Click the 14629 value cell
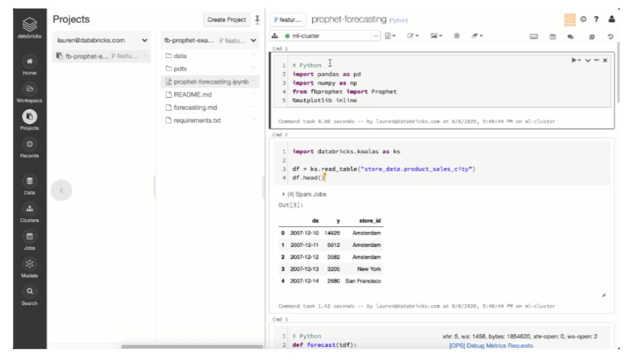The image size is (626, 364). click(332, 233)
